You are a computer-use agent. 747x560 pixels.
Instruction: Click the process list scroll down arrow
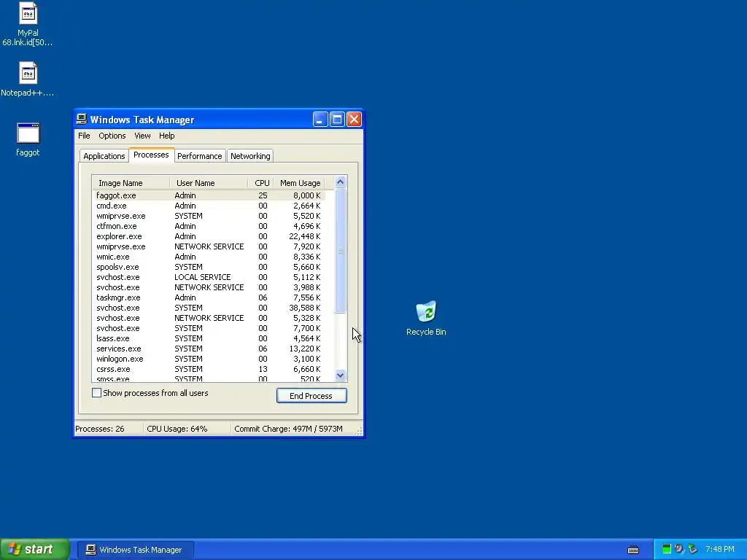click(x=340, y=376)
